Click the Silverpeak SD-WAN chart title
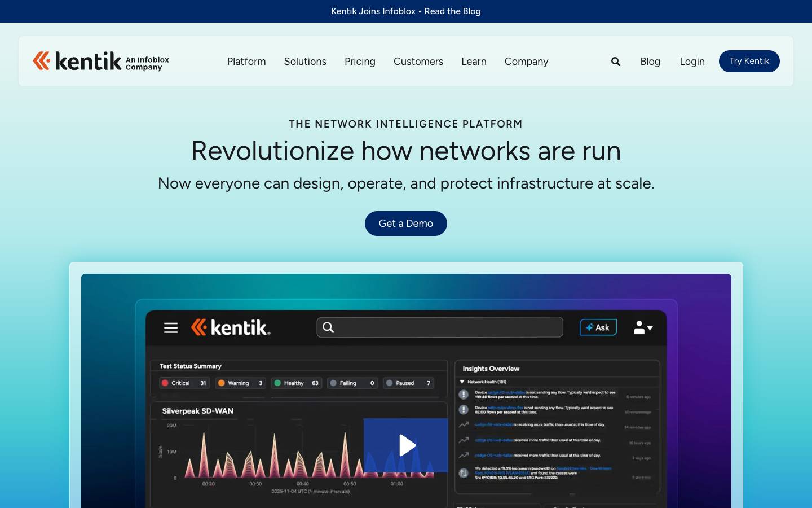Viewport: 812px width, 508px height. [198, 411]
